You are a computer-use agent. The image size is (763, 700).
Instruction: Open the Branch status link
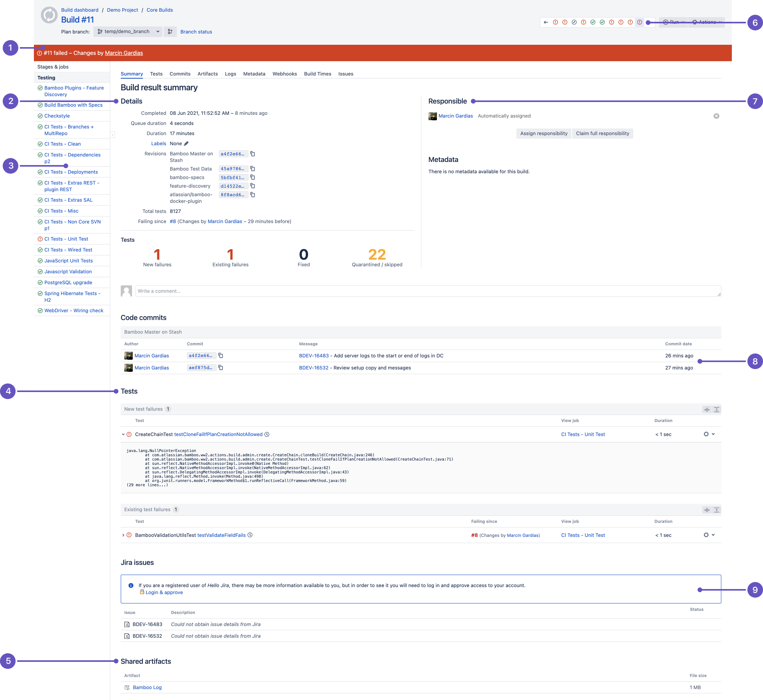click(x=196, y=32)
